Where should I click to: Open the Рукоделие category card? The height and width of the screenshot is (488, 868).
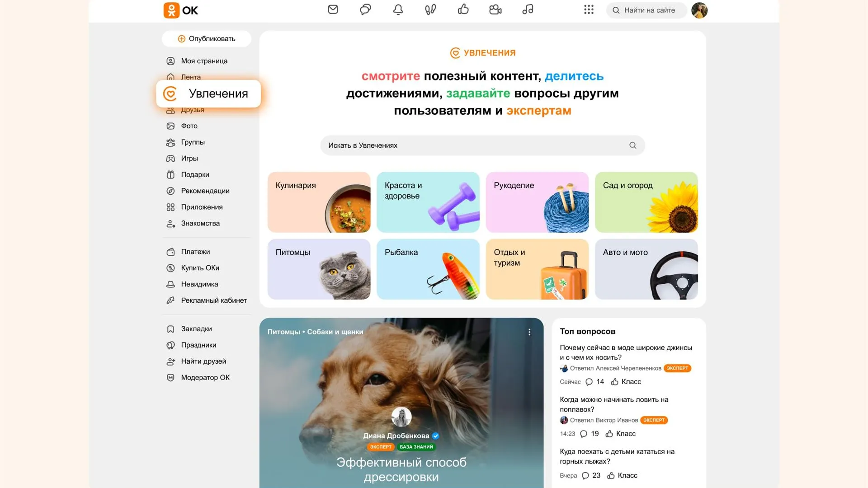537,202
